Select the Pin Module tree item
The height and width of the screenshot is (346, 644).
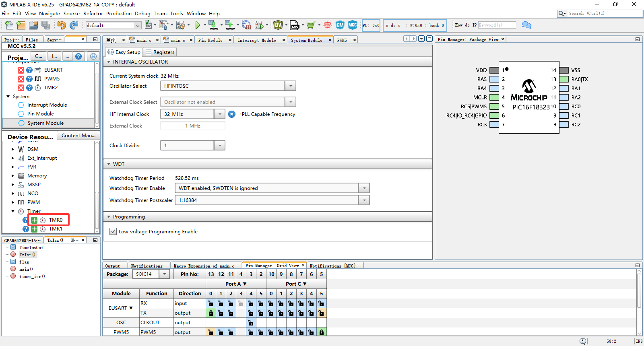[x=40, y=114]
